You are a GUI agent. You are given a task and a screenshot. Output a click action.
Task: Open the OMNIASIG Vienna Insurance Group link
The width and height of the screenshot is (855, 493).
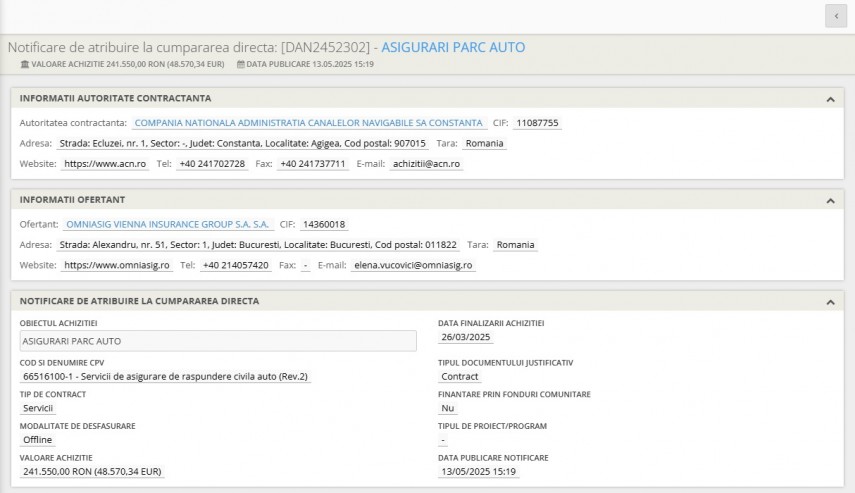(x=167, y=224)
